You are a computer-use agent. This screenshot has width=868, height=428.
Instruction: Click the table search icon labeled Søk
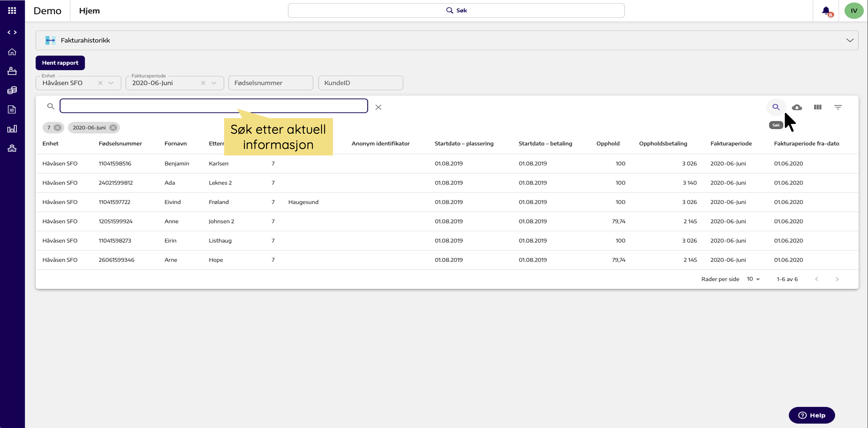[776, 107]
